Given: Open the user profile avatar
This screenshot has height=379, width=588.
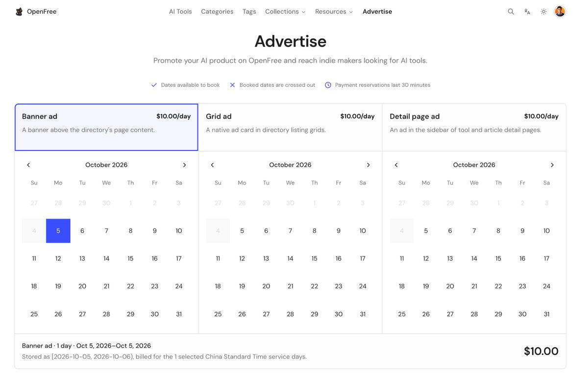Looking at the screenshot, I should coord(560,11).
